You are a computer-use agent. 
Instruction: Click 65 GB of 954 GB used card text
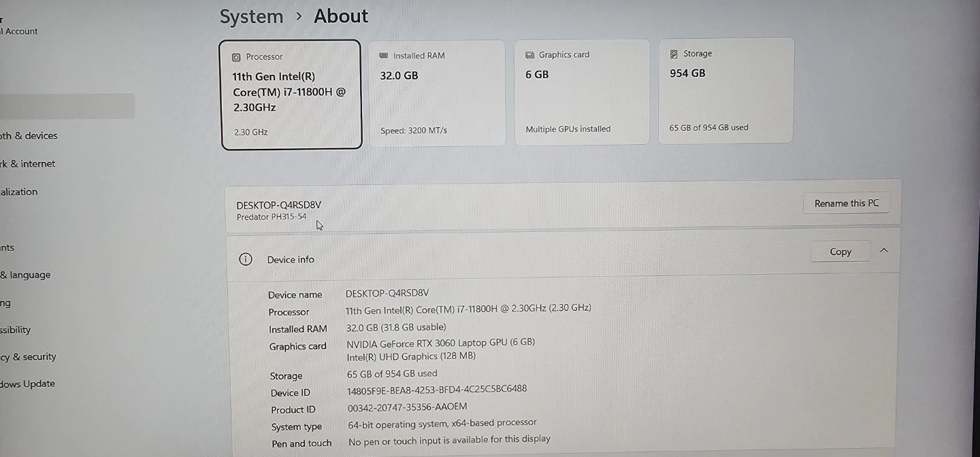(x=708, y=127)
